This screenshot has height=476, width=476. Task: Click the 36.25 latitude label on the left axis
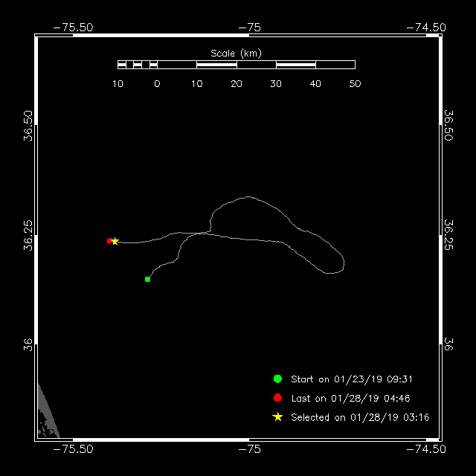28,237
